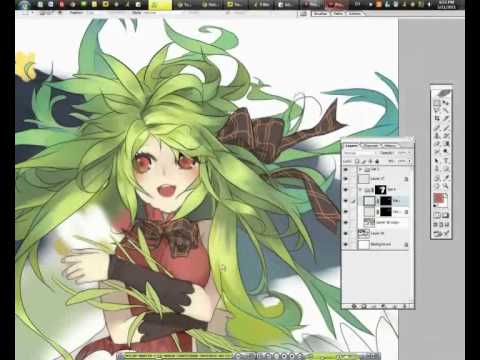Switch to the Layers tab
This screenshot has width=480, height=360.
351,146
